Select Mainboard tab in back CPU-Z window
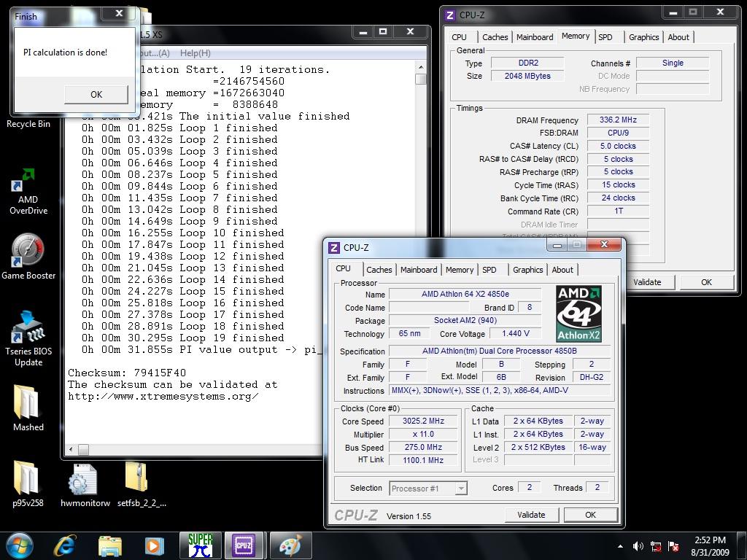 [x=535, y=37]
